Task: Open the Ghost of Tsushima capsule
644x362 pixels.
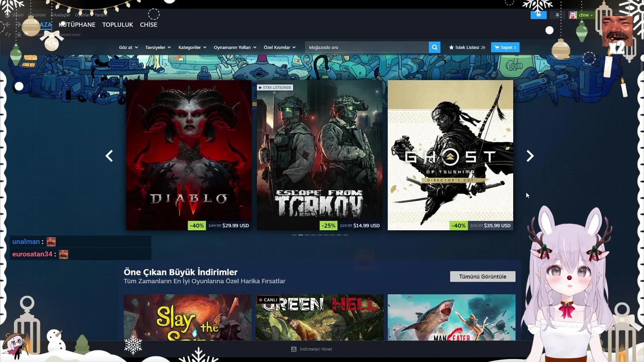Action: click(x=450, y=155)
